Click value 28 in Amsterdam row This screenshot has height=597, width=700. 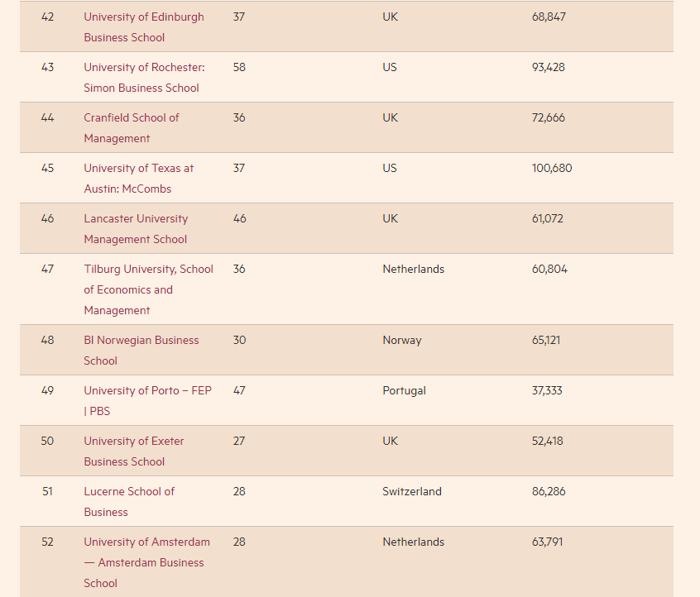(x=239, y=542)
